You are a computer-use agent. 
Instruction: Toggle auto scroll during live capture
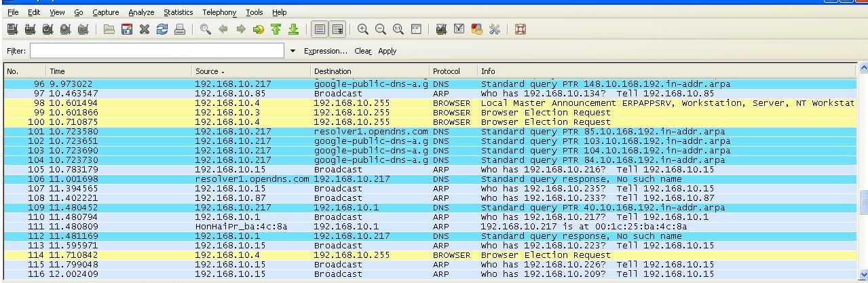[x=337, y=29]
